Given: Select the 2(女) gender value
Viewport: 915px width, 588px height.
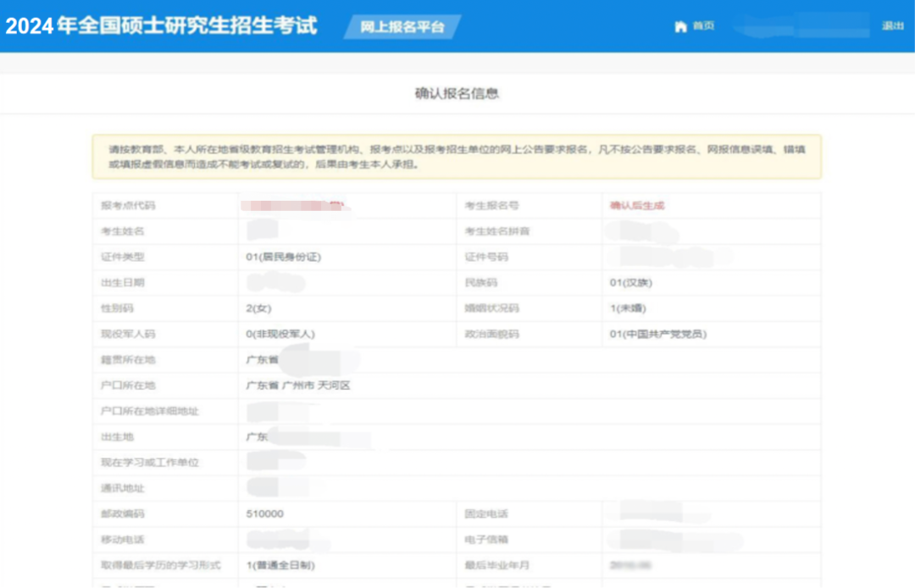Looking at the screenshot, I should [x=258, y=308].
